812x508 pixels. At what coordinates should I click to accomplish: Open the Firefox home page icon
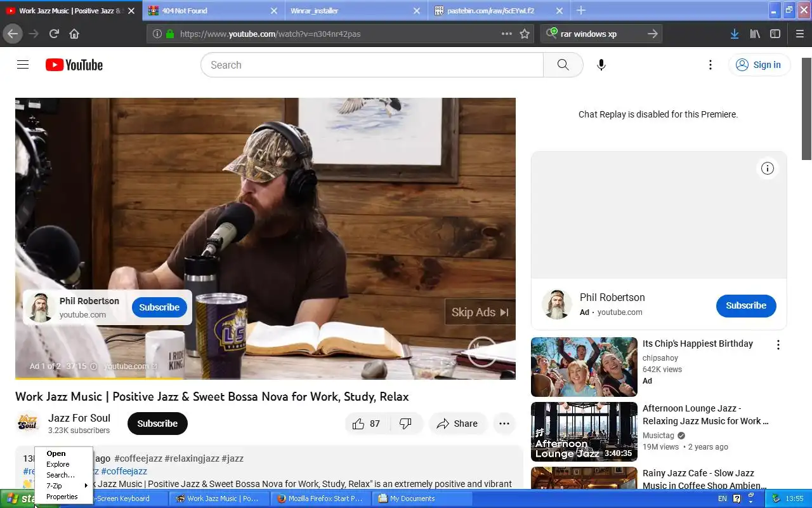pos(74,34)
